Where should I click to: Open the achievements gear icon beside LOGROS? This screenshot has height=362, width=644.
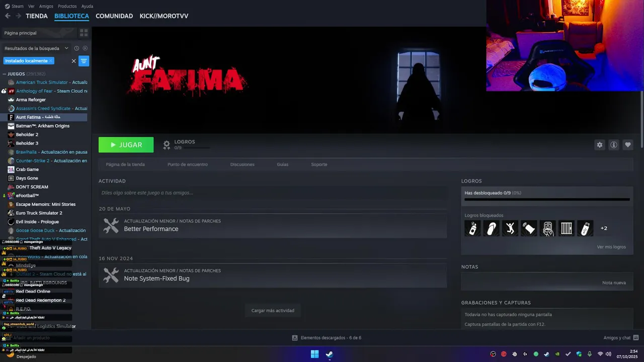167,145
